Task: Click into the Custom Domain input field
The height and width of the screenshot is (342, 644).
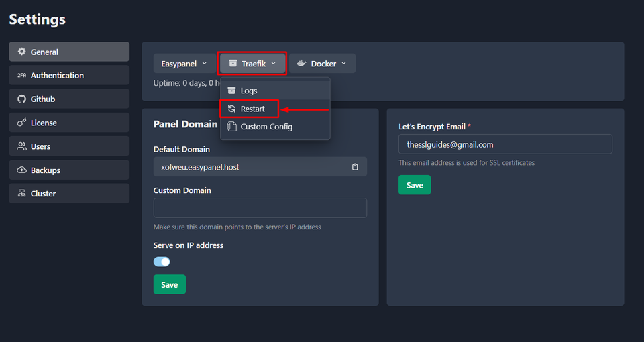Action: 260,208
